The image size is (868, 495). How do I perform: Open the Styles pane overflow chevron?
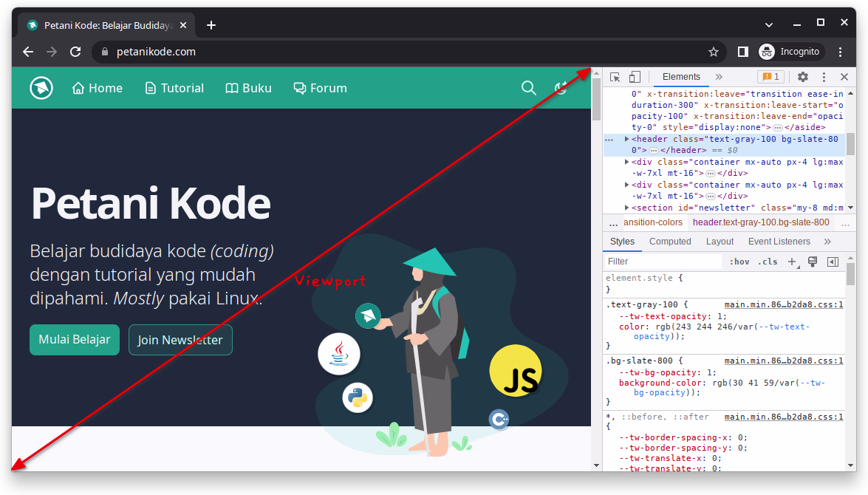click(827, 241)
